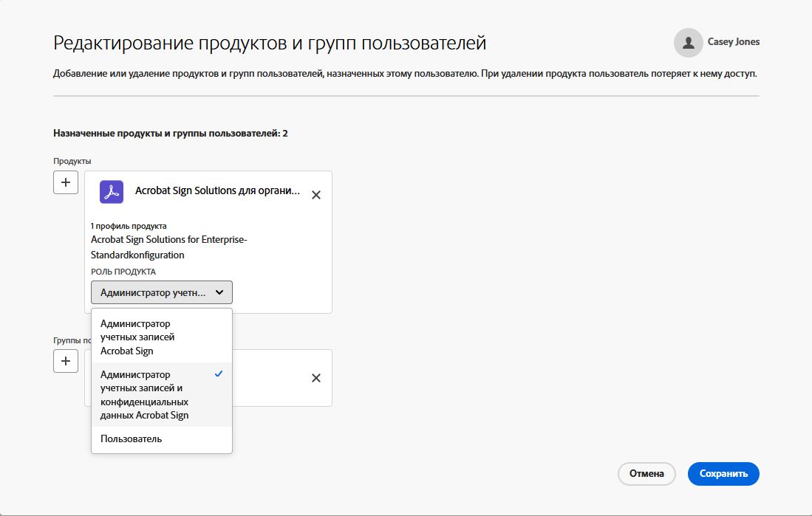Click the "Редактирование продуктов и групп пользователей" heading
The image size is (812, 516).
270,43
